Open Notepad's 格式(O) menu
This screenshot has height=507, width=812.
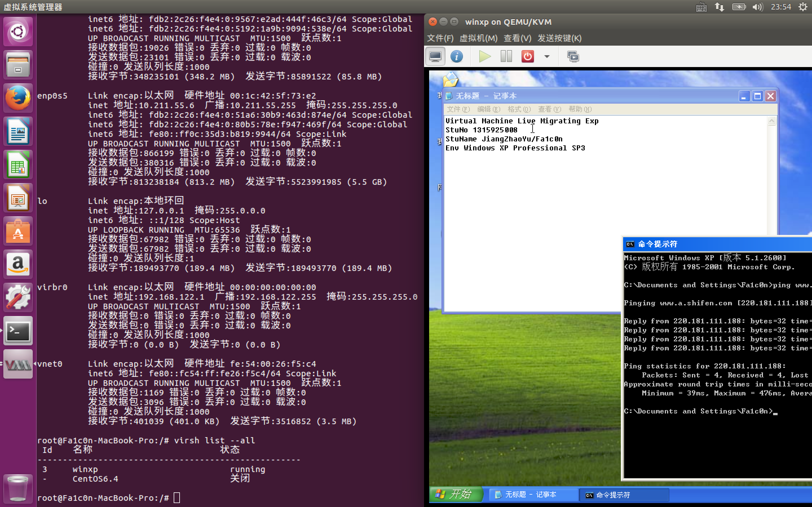coord(519,109)
